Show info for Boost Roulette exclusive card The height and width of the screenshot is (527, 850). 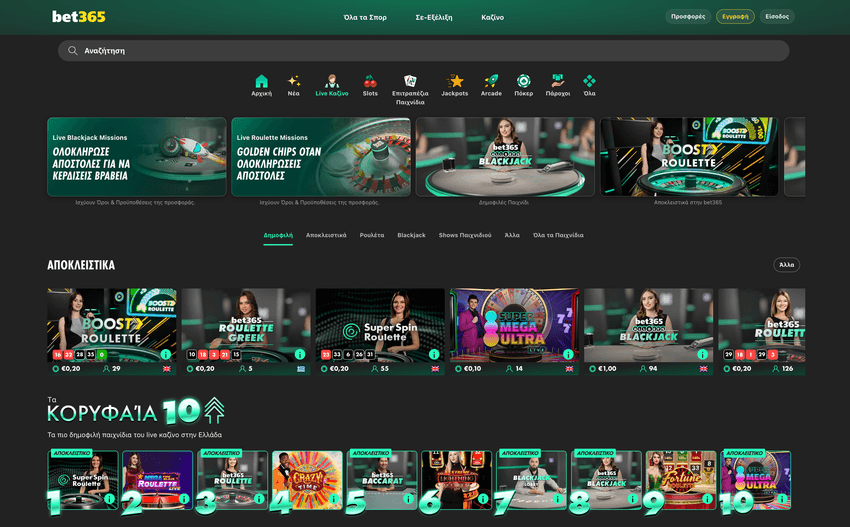165,354
